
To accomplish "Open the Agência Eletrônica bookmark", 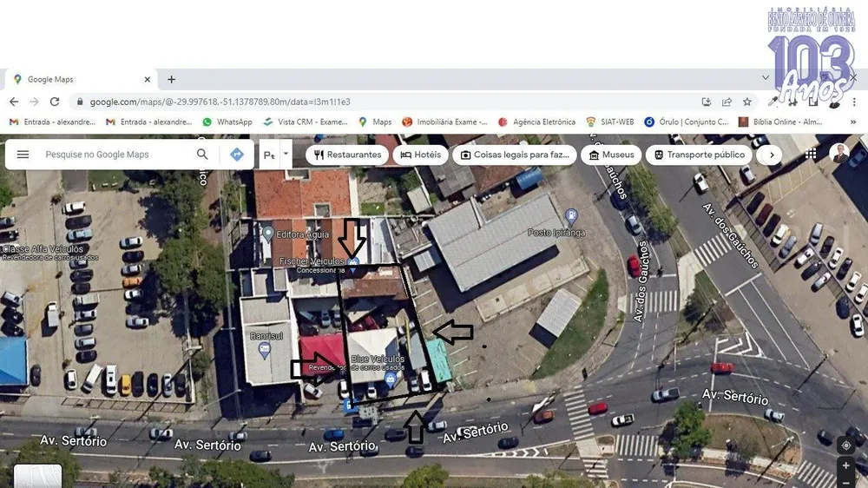I will (537, 122).
